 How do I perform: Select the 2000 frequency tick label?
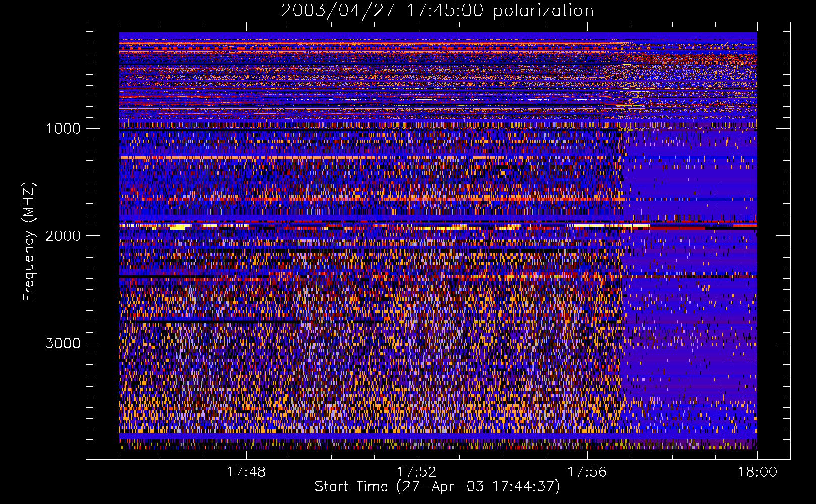point(63,236)
